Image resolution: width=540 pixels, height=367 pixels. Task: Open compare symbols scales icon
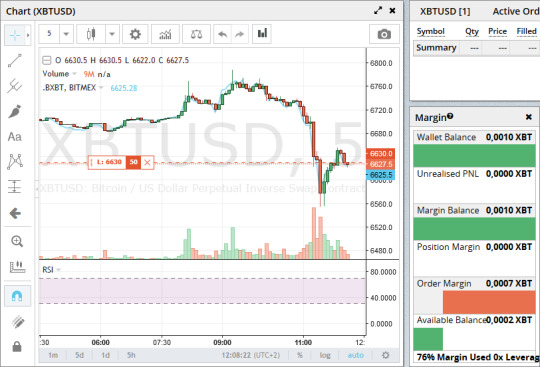[x=196, y=34]
